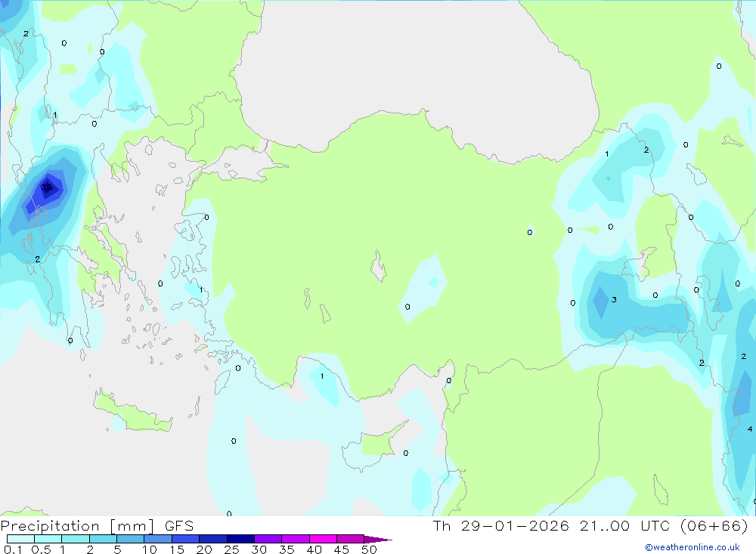The height and width of the screenshot is (554, 756).
Task: Click the 'Precipitation [mm]' title text
Action: click(78, 526)
